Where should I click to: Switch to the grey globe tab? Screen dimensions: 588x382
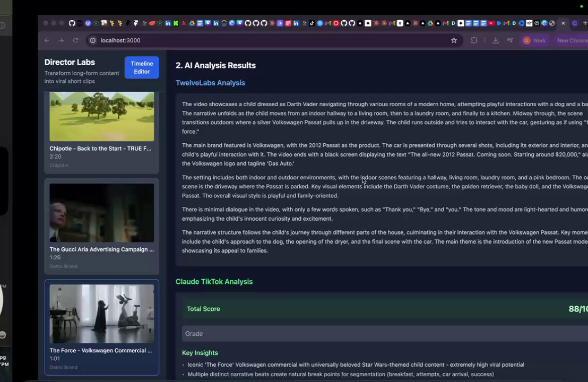pos(551,23)
